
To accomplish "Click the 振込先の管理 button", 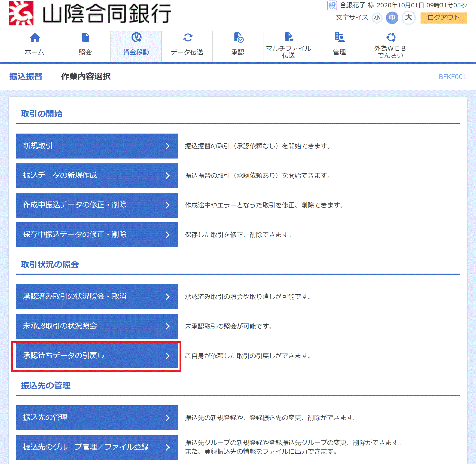I will (97, 418).
